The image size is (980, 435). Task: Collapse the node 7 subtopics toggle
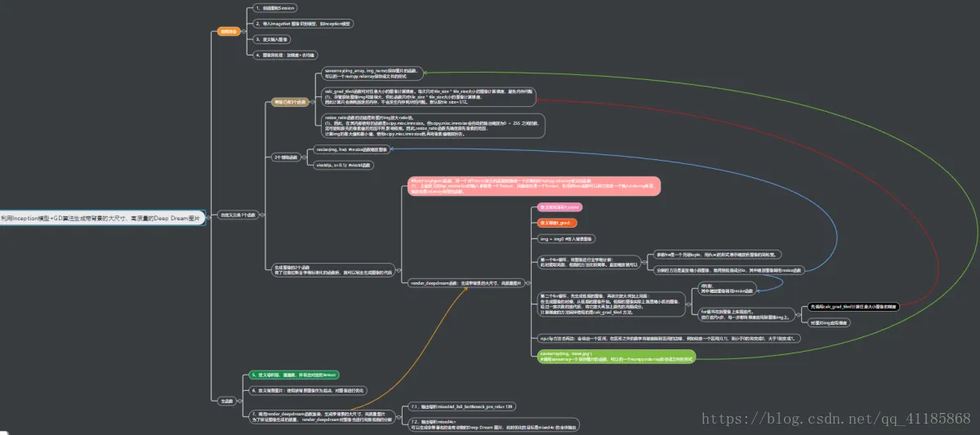click(399, 417)
